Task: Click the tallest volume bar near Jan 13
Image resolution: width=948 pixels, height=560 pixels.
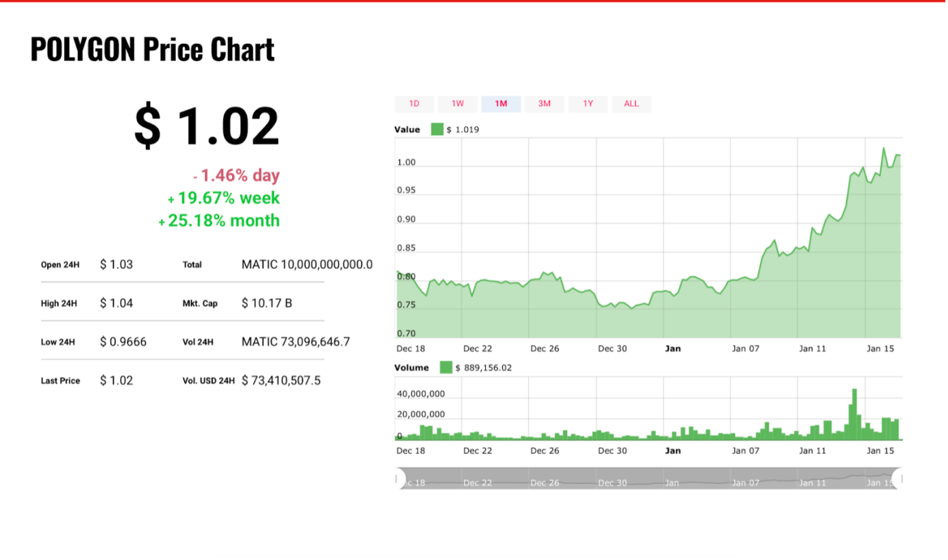Action: point(854,414)
